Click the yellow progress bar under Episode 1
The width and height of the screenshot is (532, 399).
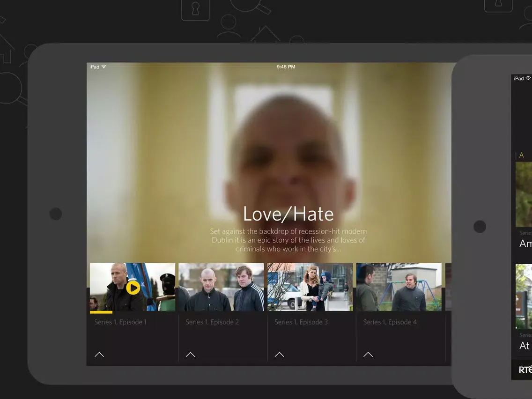tap(101, 312)
